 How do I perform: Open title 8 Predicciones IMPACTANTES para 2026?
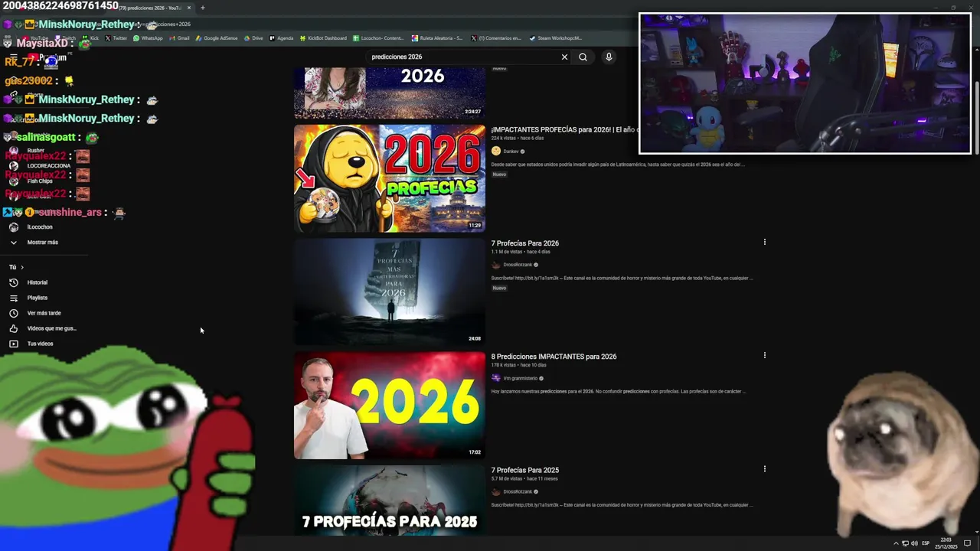click(554, 357)
